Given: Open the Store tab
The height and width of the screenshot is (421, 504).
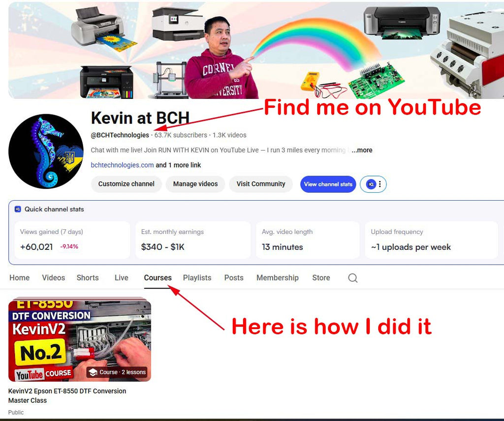Looking at the screenshot, I should (x=321, y=278).
